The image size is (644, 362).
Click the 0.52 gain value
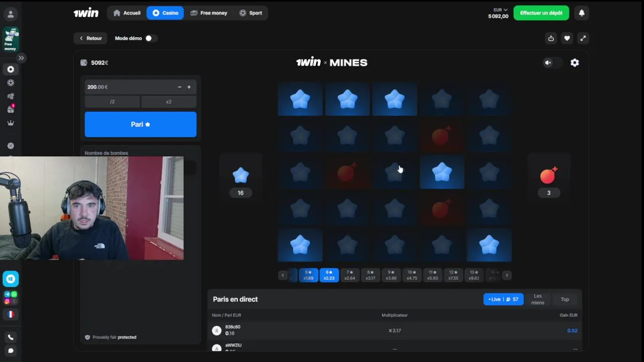(x=572, y=331)
